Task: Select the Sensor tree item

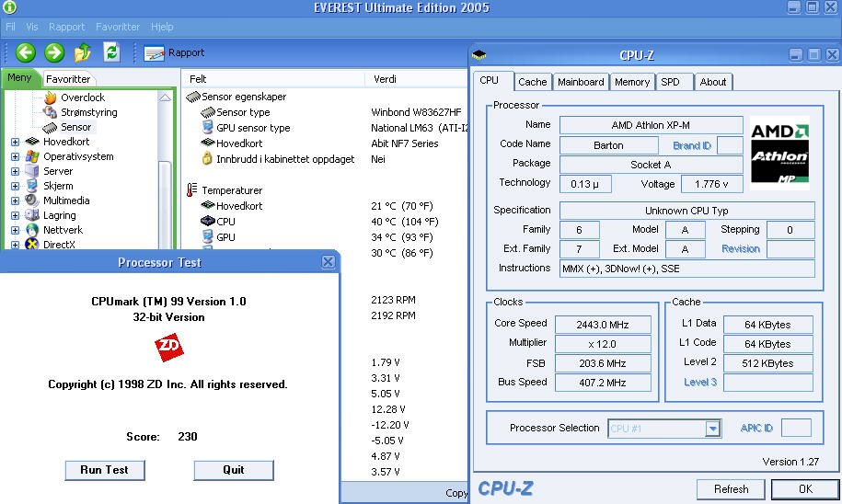Action: 75,127
